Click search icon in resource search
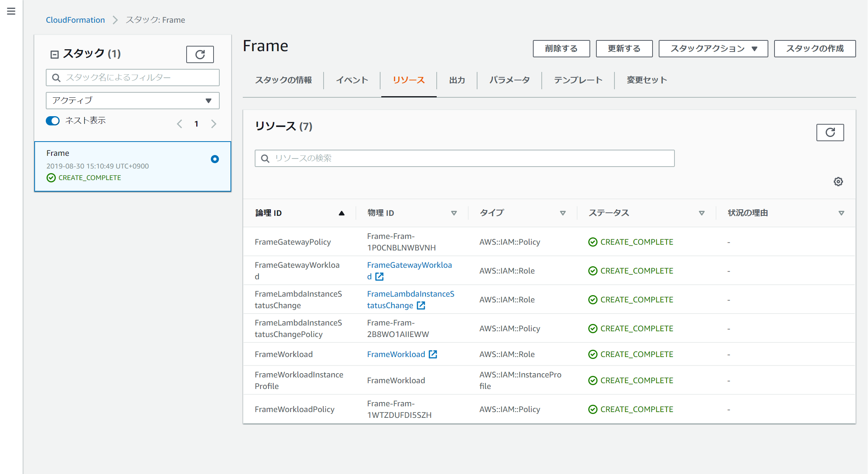Screen dimensions: 868x474 pyautogui.click(x=265, y=158)
